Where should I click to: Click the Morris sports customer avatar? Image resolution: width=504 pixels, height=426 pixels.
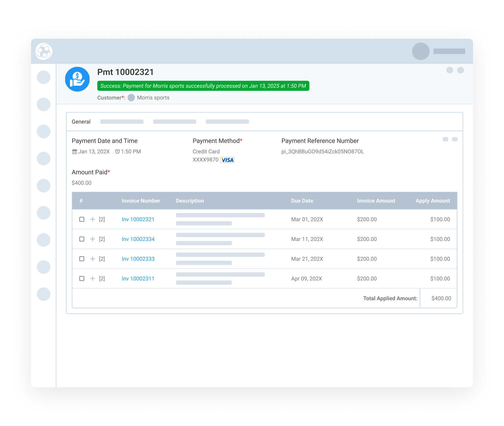click(131, 98)
